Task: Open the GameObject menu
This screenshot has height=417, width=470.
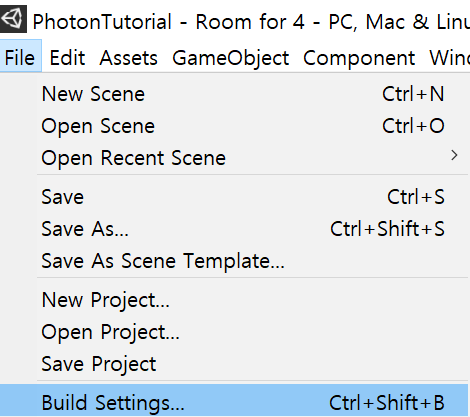Action: (x=230, y=59)
